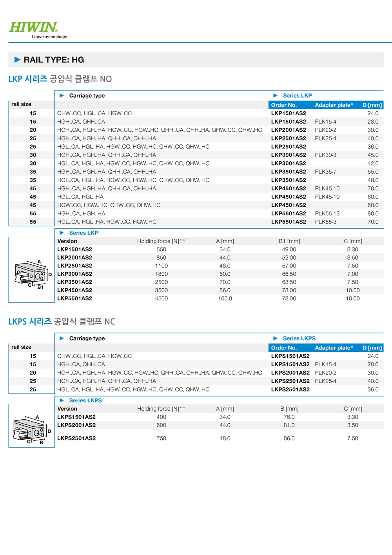Click 'LKPS2001AS2' in the LKPS Order No. column
The height and width of the screenshot is (555, 392).
(290, 373)
